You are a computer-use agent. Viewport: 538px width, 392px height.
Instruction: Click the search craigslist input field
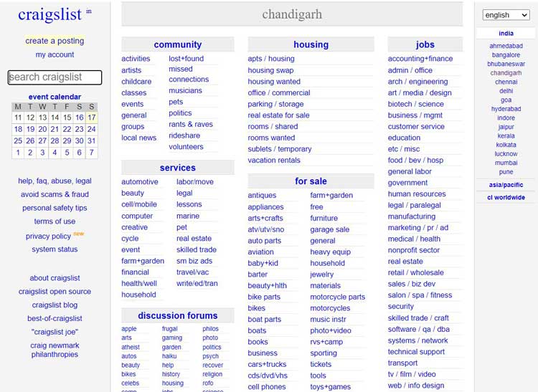[x=55, y=77]
